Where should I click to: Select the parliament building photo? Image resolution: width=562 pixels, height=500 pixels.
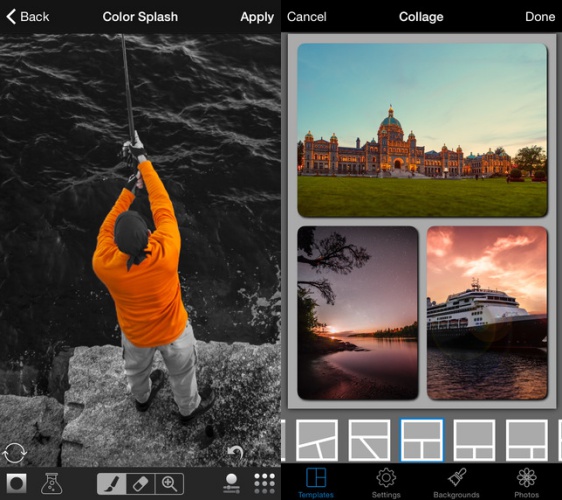(x=422, y=130)
